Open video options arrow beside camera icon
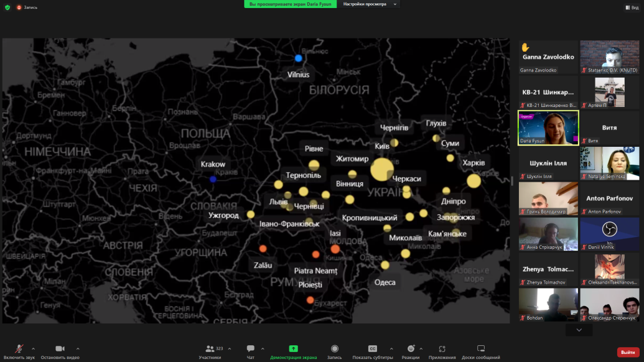 (78, 349)
